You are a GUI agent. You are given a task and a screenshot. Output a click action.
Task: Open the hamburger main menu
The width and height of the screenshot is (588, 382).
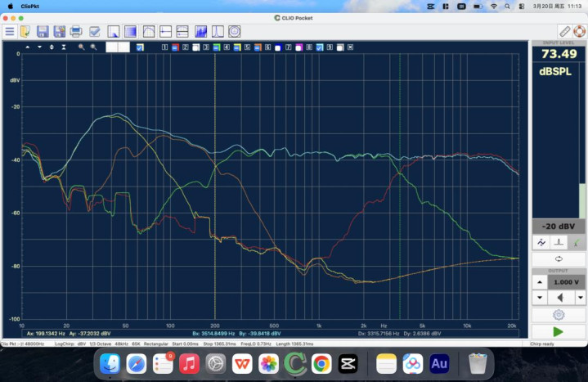coord(9,32)
